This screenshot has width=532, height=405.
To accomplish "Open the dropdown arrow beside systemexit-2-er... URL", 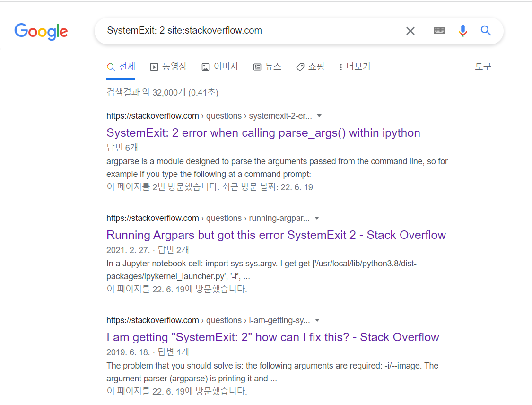I will coord(319,116).
